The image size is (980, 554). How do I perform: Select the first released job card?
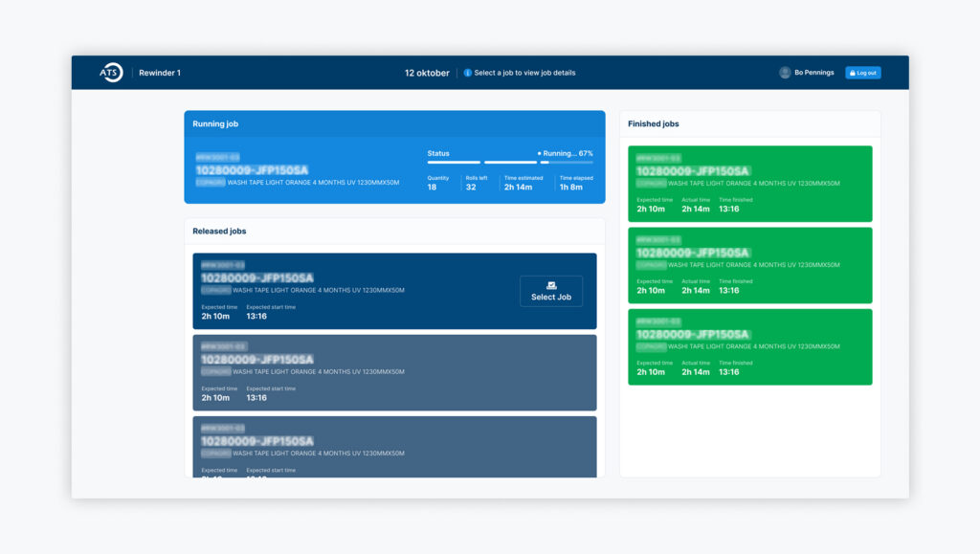click(354, 291)
